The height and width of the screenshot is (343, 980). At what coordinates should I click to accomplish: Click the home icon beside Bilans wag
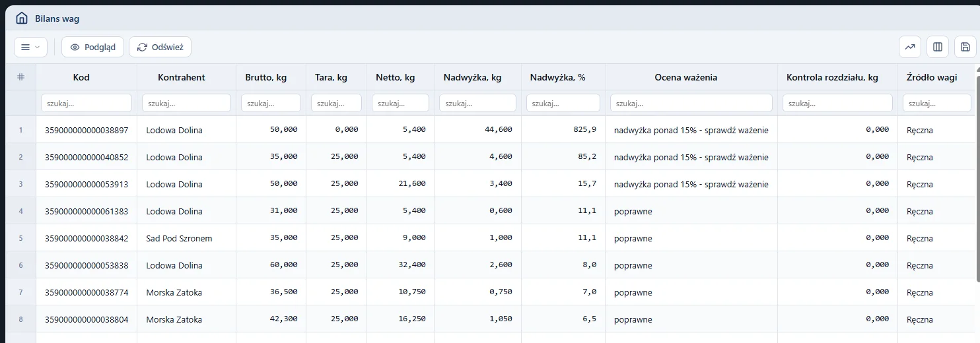coord(22,18)
